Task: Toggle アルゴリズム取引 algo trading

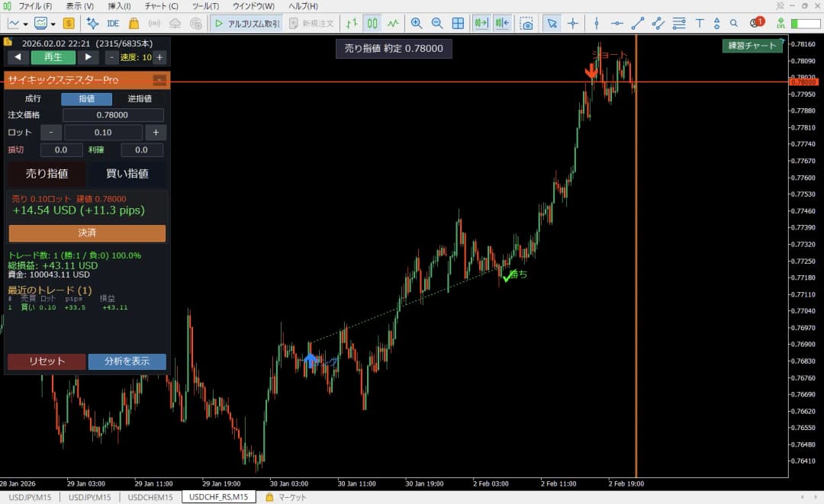Action: pos(247,23)
